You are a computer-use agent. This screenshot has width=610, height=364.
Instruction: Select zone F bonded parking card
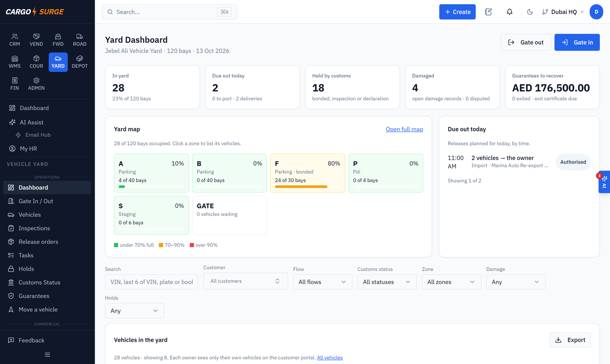pyautogui.click(x=308, y=173)
